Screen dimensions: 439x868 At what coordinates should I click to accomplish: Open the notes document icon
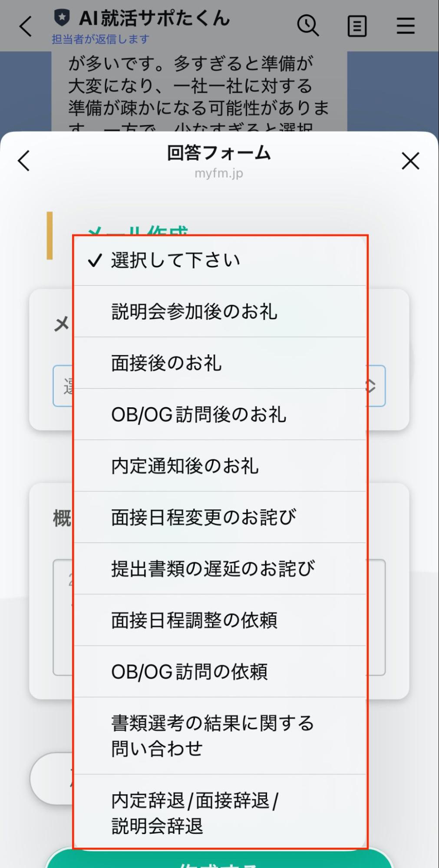point(357,26)
